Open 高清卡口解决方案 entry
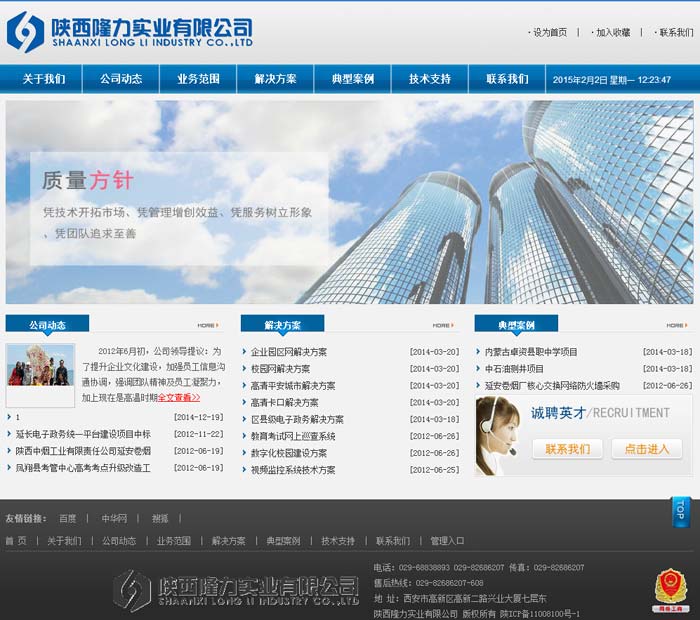Image resolution: width=700 pixels, height=620 pixels. click(284, 403)
